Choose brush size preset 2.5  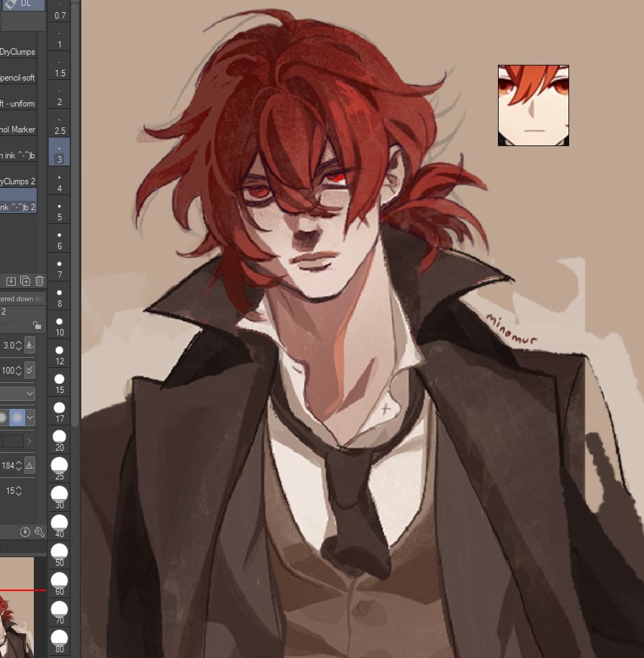60,123
